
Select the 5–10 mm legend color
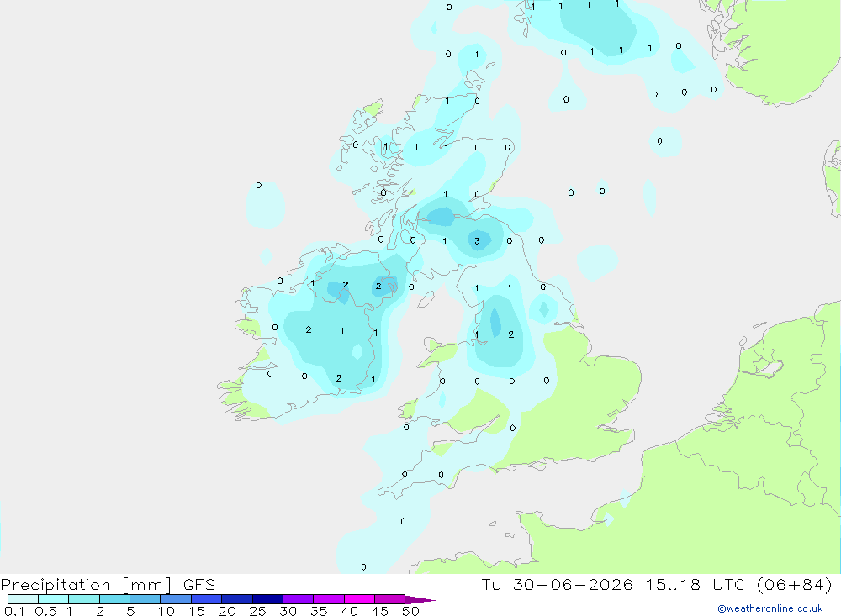coord(145,599)
